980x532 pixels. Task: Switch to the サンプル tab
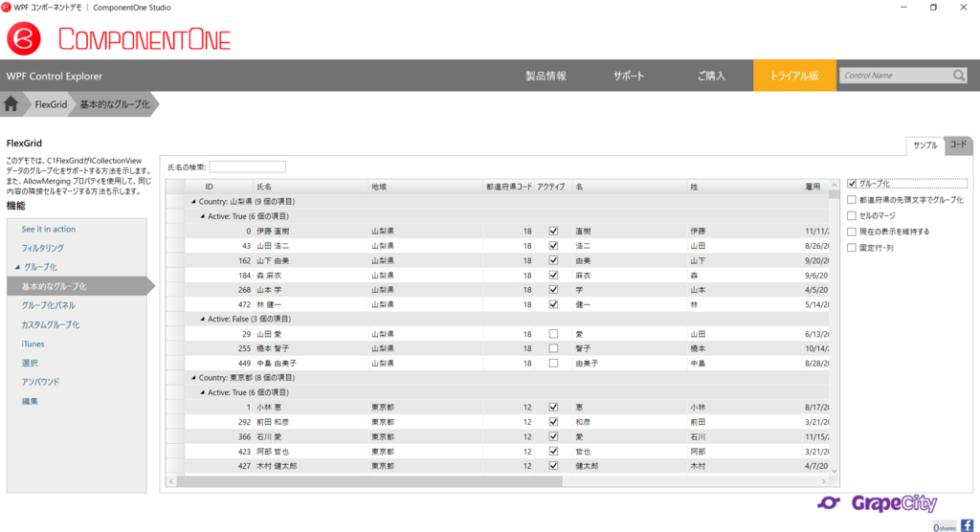point(925,145)
